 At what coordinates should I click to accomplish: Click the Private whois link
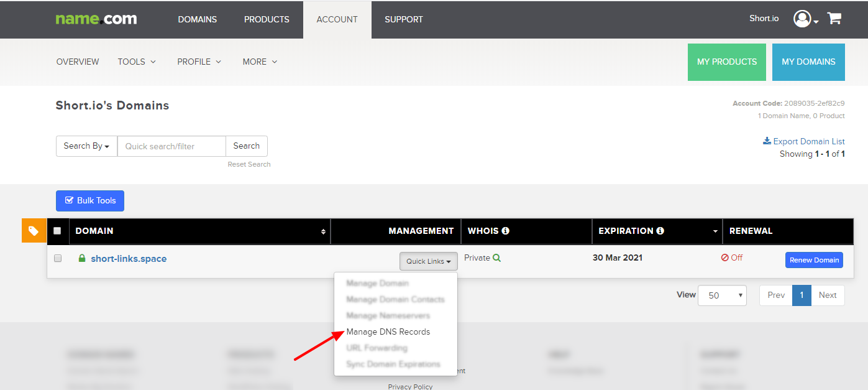[x=477, y=258]
